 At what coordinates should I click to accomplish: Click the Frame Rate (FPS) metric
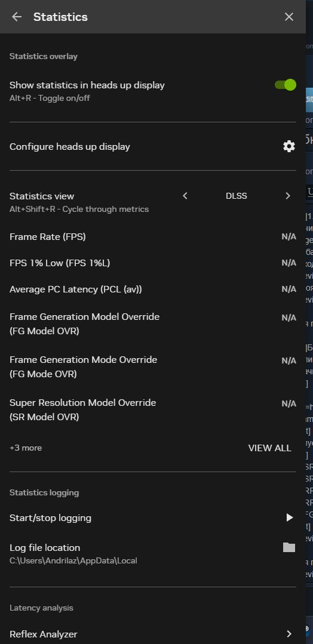tap(152, 236)
